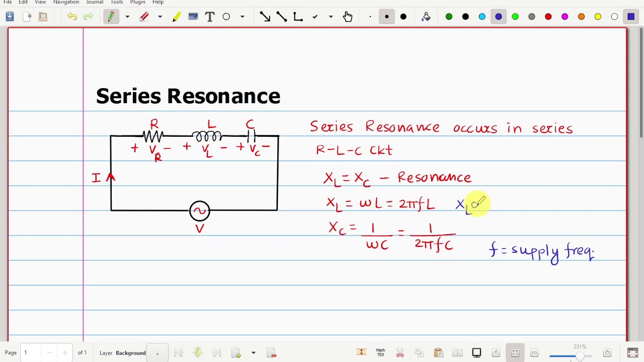Select the draw straight line tool

click(x=281, y=17)
